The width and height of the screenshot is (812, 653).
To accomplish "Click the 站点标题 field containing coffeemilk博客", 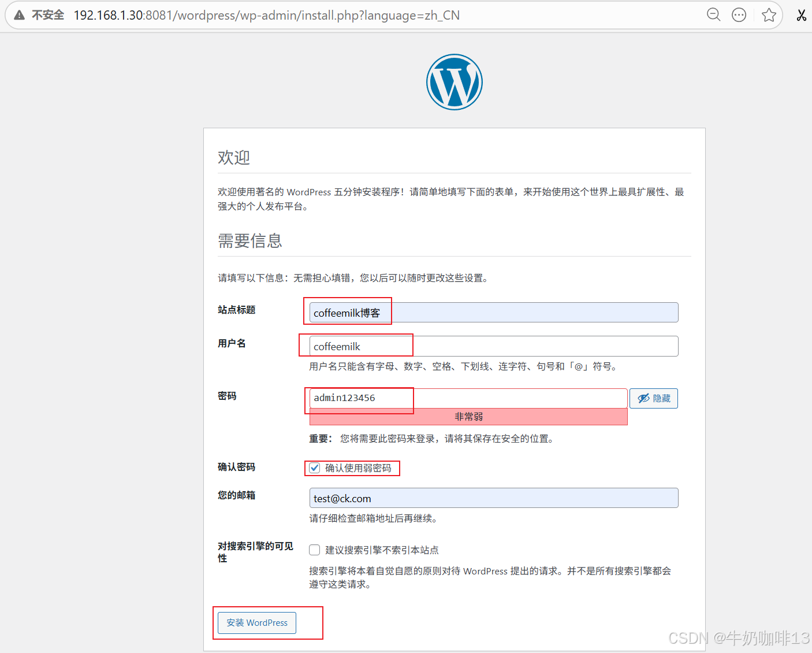I will click(494, 313).
